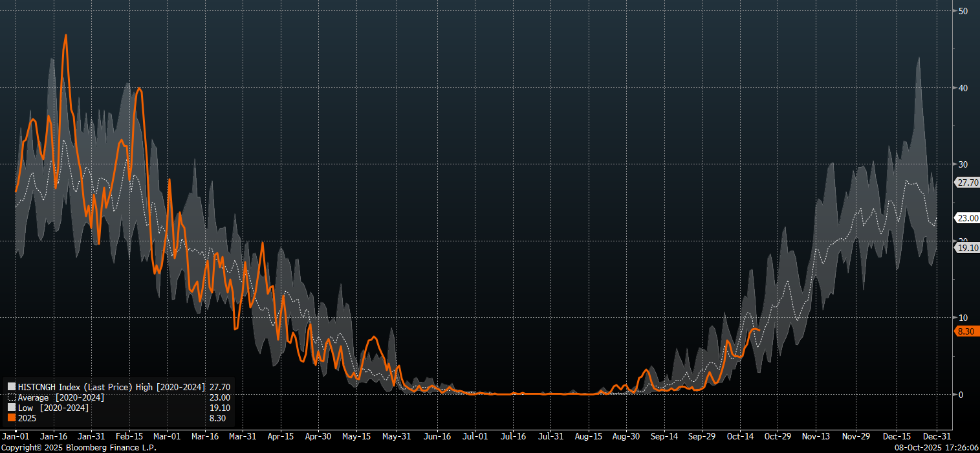Image resolution: width=980 pixels, height=453 pixels.
Task: Click the 23.00 Average value axis tag
Action: pyautogui.click(x=968, y=218)
